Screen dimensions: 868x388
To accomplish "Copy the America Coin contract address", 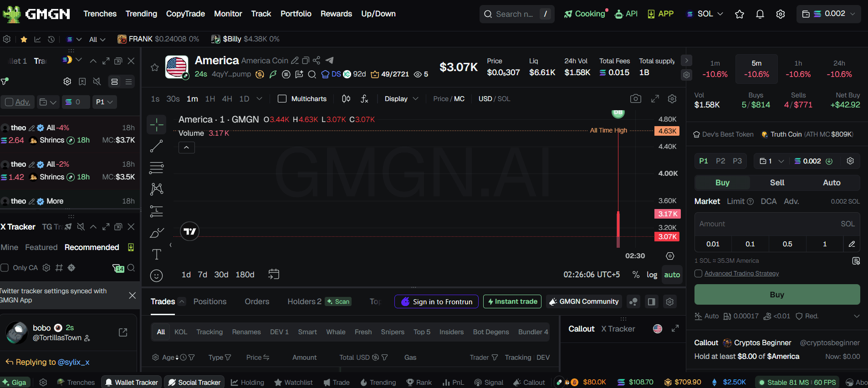I will point(306,60).
